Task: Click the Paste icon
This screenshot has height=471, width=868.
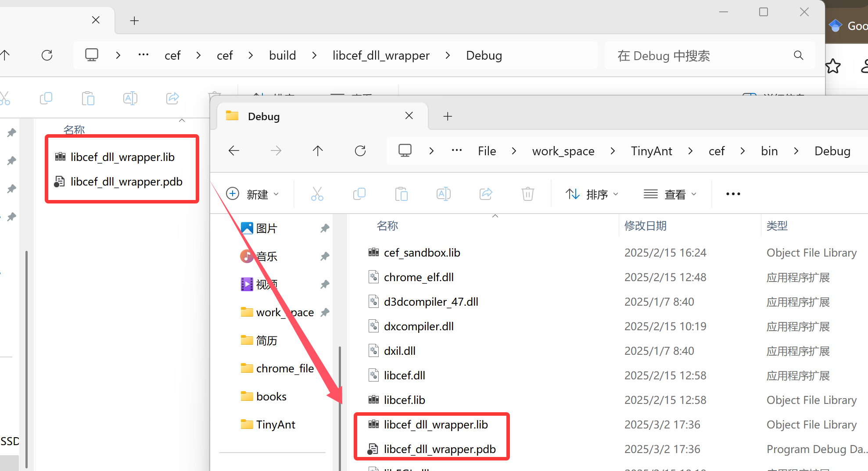Action: tap(402, 193)
